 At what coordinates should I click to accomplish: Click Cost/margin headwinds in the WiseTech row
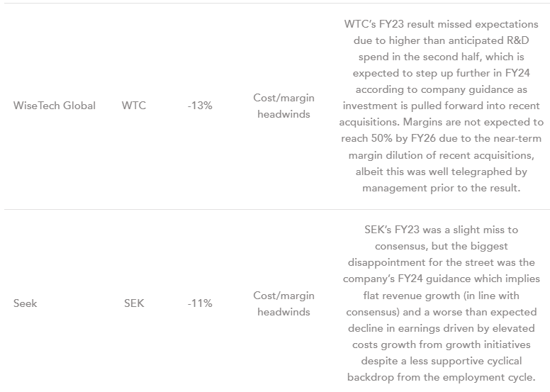(284, 106)
